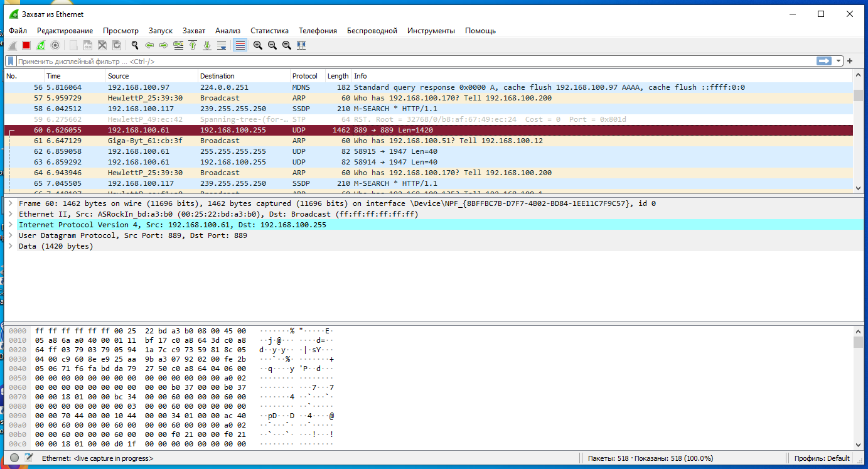Screen dimensions: 868x469
Task: Open the Просмотр menu
Action: point(121,30)
